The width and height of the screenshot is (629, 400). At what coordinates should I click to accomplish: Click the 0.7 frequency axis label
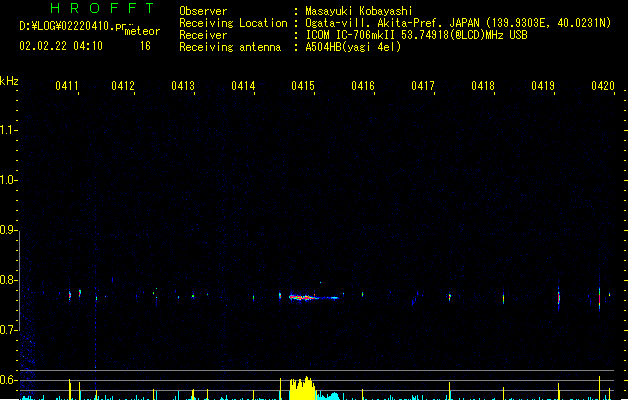[x=7, y=330]
